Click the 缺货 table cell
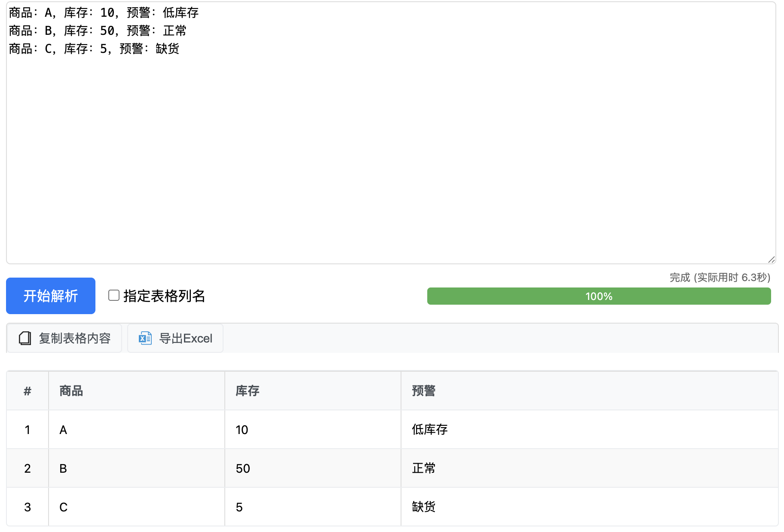The image size is (784, 532). pyautogui.click(x=589, y=507)
